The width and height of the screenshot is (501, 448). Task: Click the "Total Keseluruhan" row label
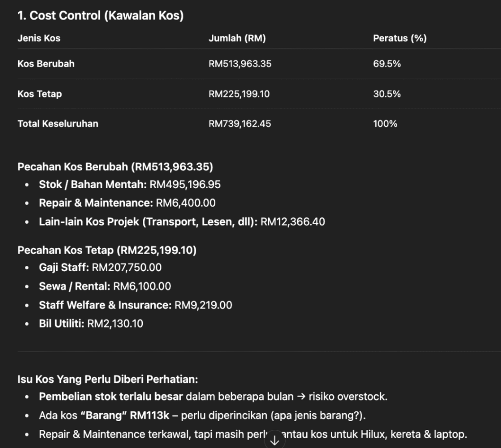(58, 123)
